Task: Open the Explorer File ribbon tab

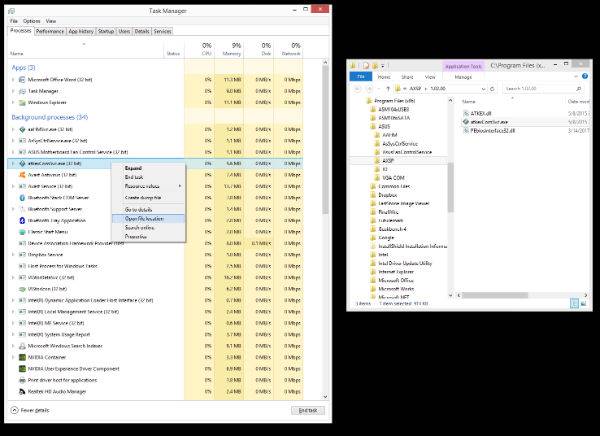Action: point(360,77)
